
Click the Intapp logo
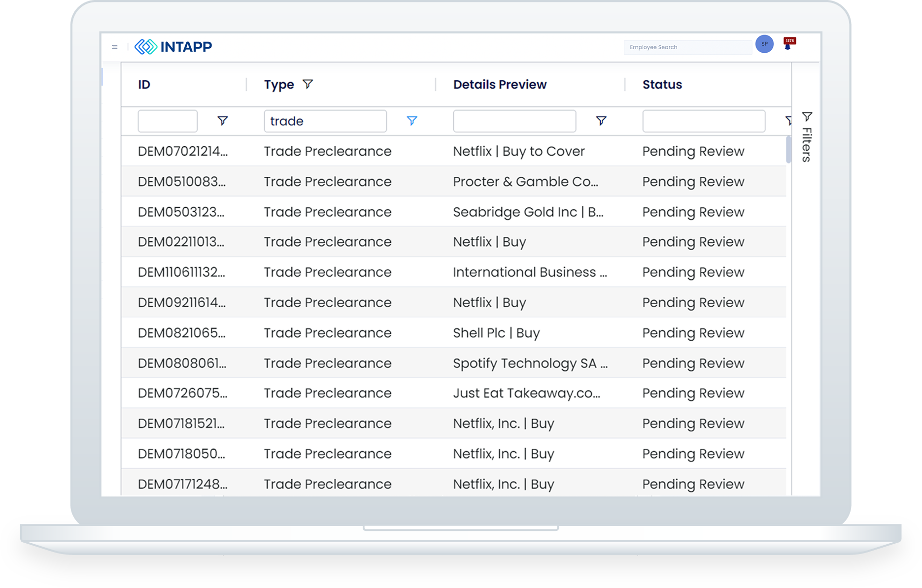(173, 46)
